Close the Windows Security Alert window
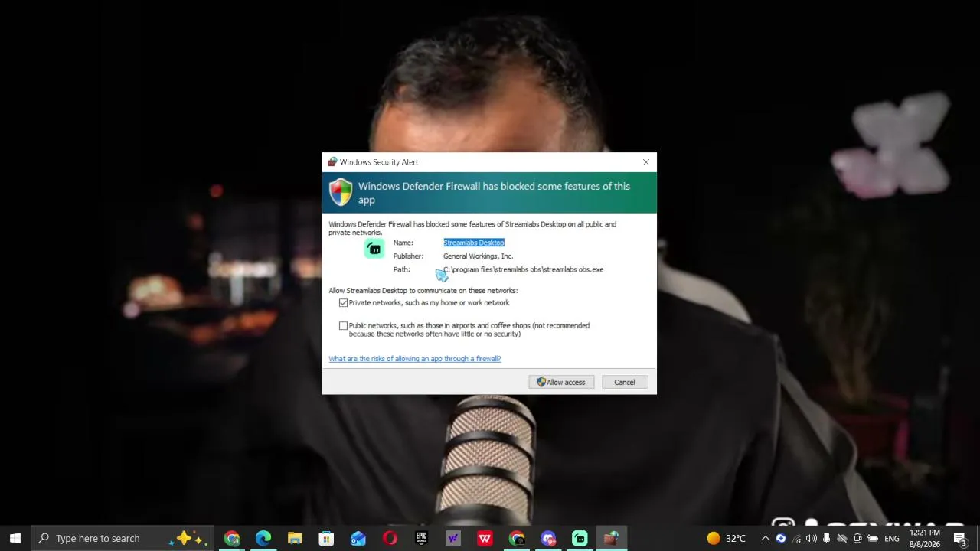 coord(646,162)
